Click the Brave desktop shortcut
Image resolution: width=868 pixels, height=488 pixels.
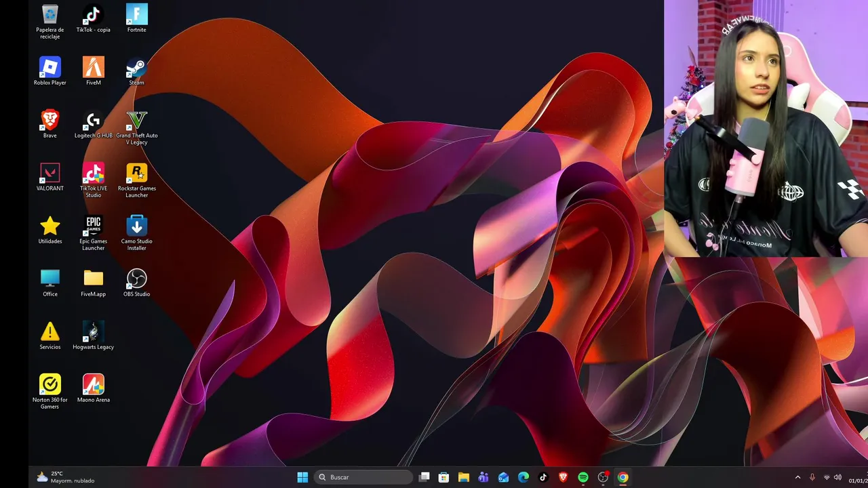[50, 124]
